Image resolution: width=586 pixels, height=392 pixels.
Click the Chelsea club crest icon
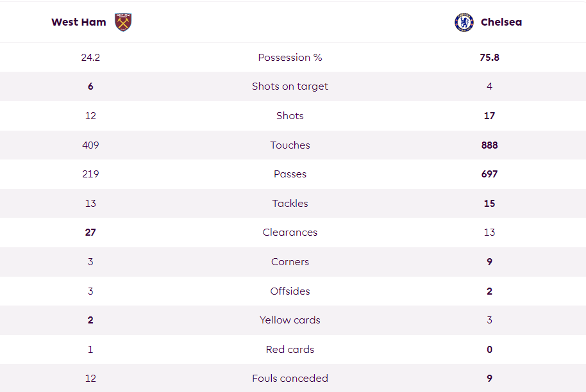(464, 22)
